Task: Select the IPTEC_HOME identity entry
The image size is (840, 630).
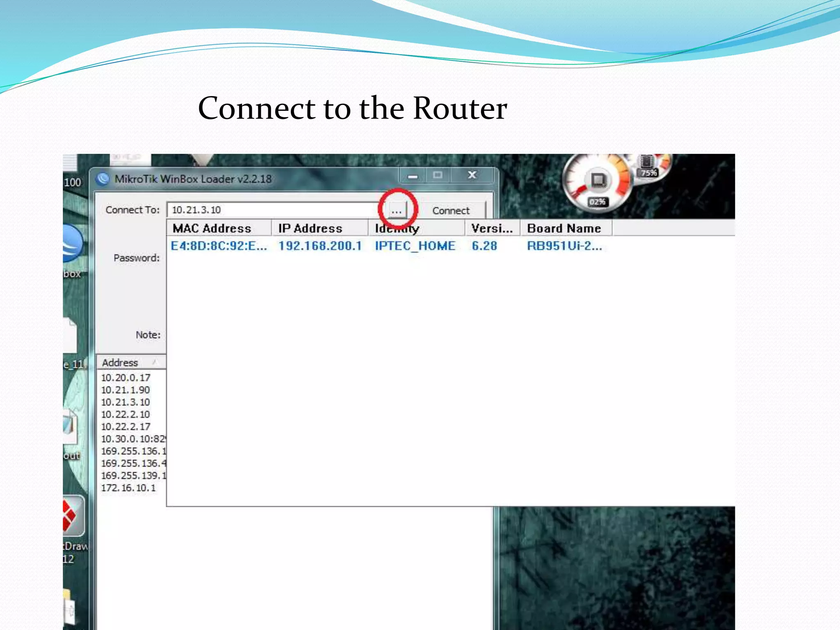Action: [415, 246]
